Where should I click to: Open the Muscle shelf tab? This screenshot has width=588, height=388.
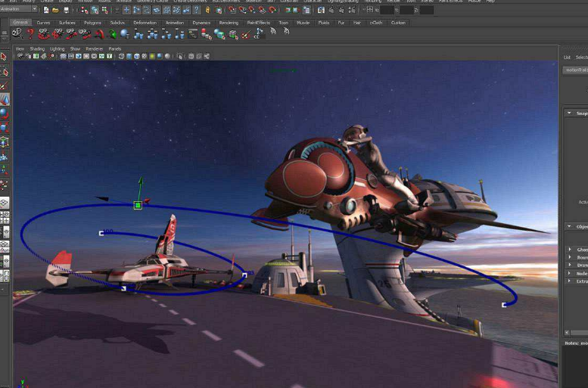[x=303, y=23]
